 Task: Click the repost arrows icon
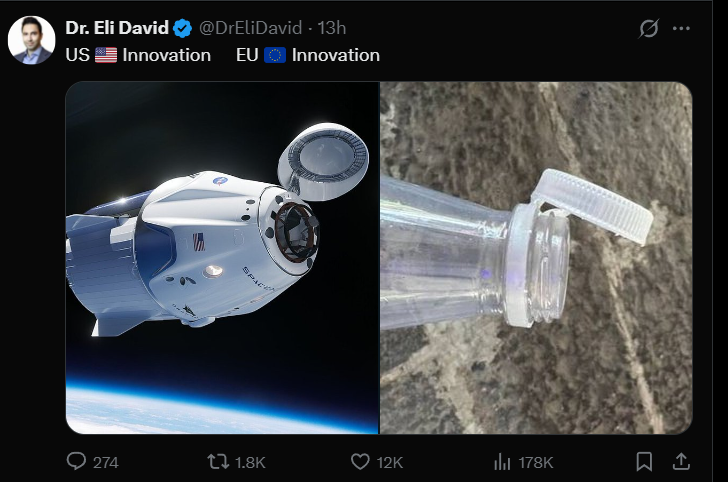tap(217, 461)
